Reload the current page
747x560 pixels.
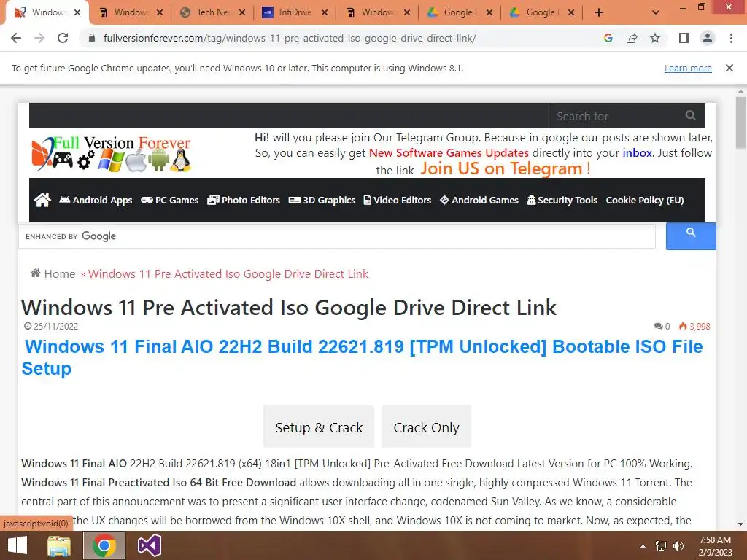(63, 38)
